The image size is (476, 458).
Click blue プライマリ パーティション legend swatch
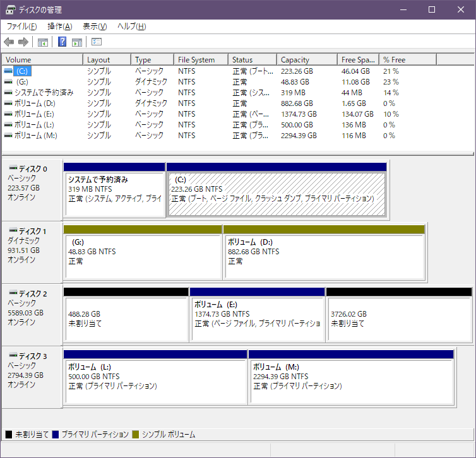(x=56, y=434)
